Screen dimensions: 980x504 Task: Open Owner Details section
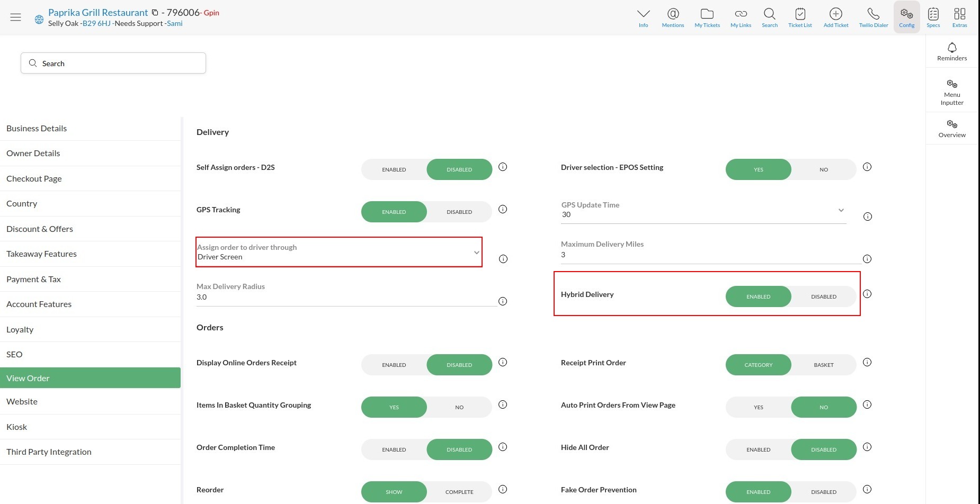90,154
